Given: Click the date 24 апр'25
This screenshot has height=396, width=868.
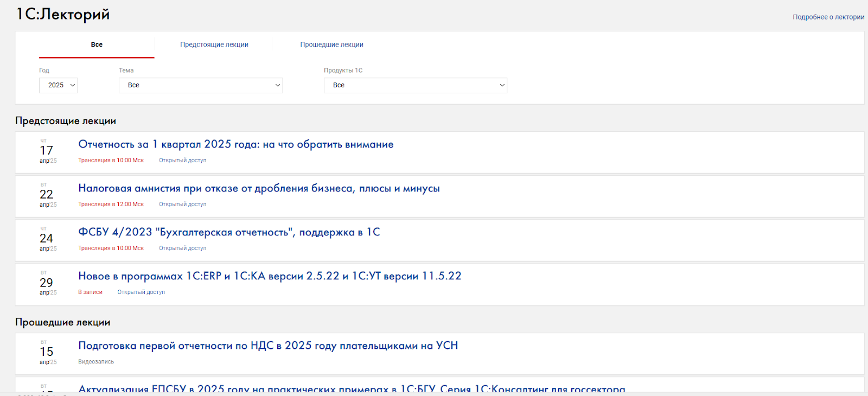Looking at the screenshot, I should click(x=47, y=239).
